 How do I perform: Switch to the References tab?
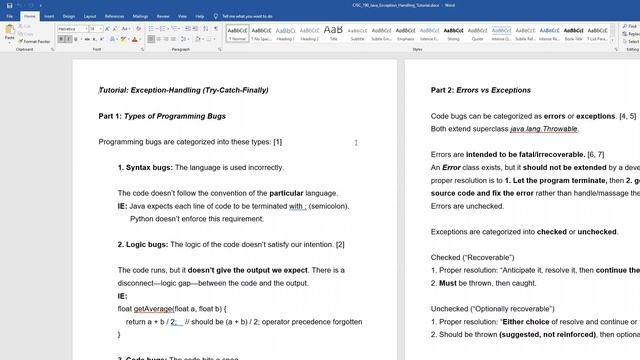coord(114,16)
